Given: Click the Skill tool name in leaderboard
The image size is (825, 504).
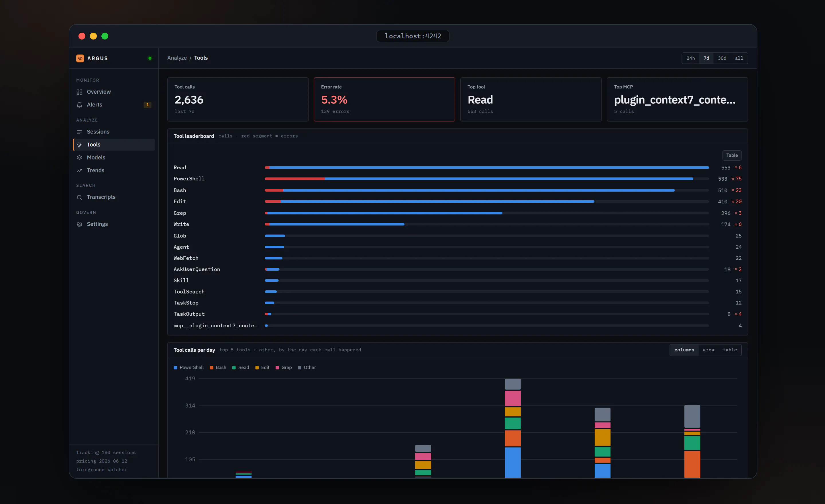Looking at the screenshot, I should [x=181, y=281].
